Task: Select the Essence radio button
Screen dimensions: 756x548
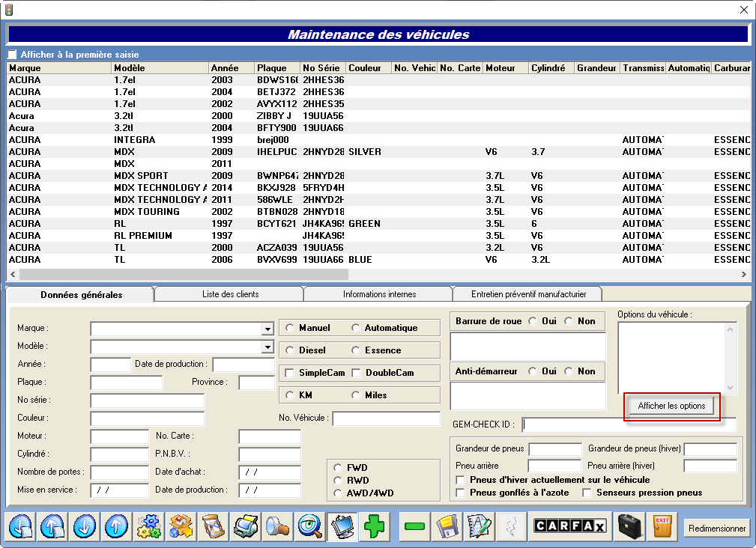Action: (356, 350)
